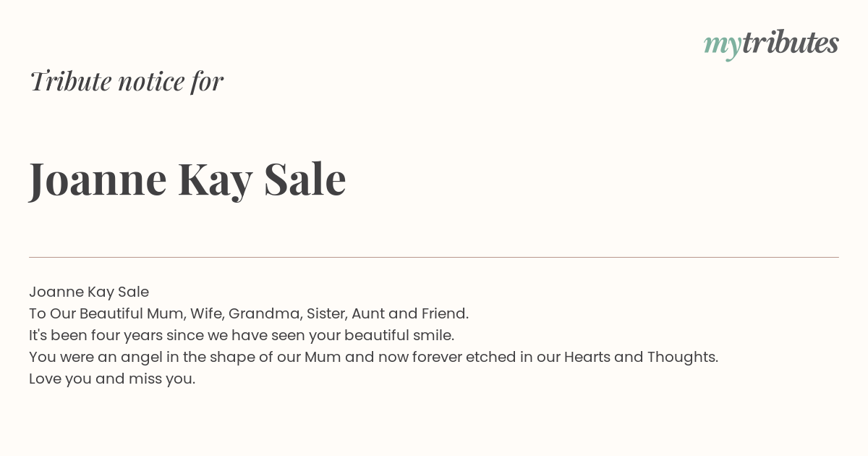Click the "To Our Beautiful Mum" line

pos(249,313)
